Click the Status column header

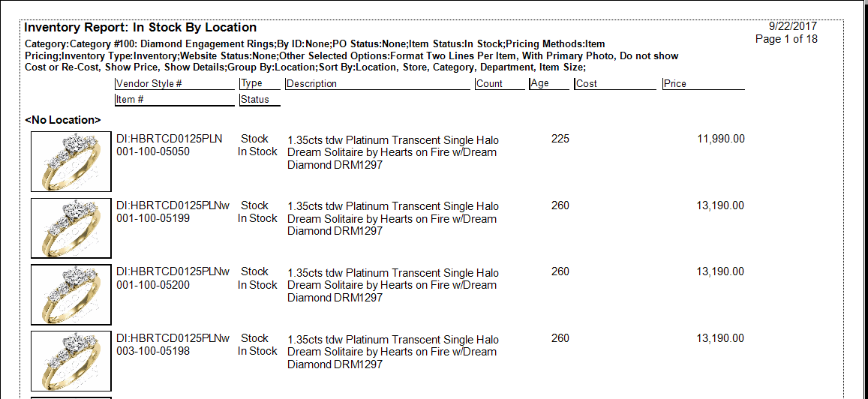point(256,100)
